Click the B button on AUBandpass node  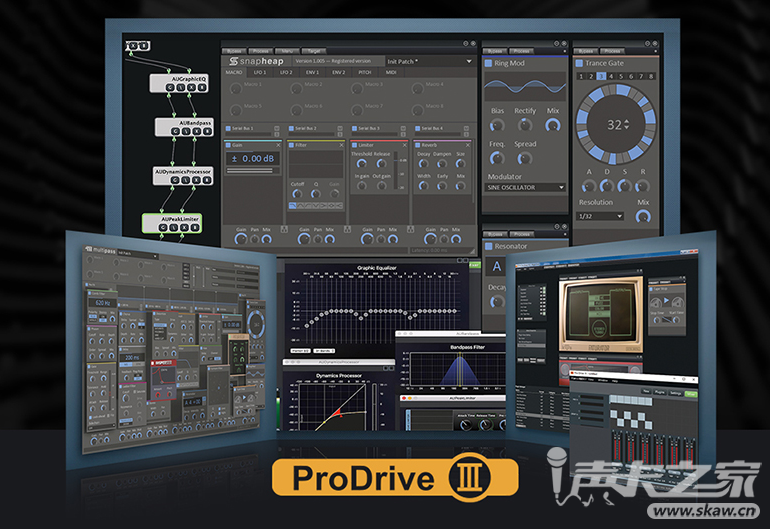[207, 131]
